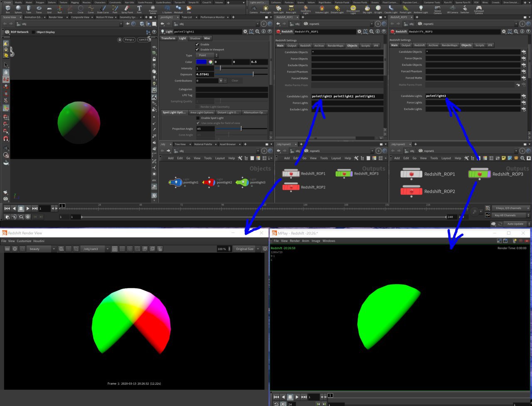
Task: Open Layout menu in the middle network
Action: pyautogui.click(x=336, y=158)
